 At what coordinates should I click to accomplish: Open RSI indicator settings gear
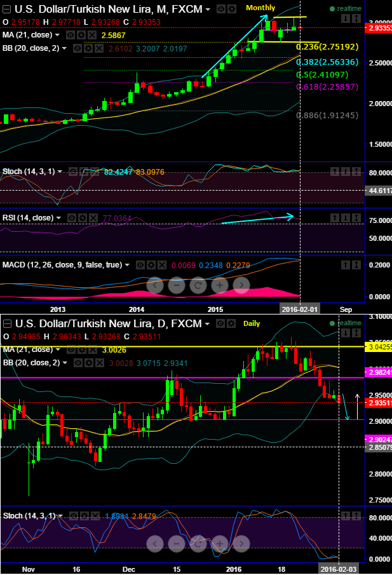pyautogui.click(x=83, y=218)
